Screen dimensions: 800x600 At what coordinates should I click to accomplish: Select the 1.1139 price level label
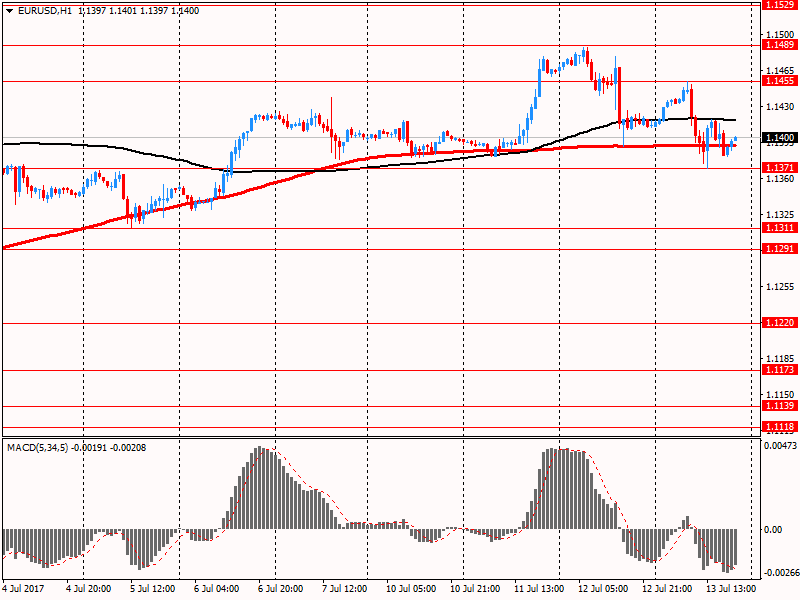coord(780,406)
